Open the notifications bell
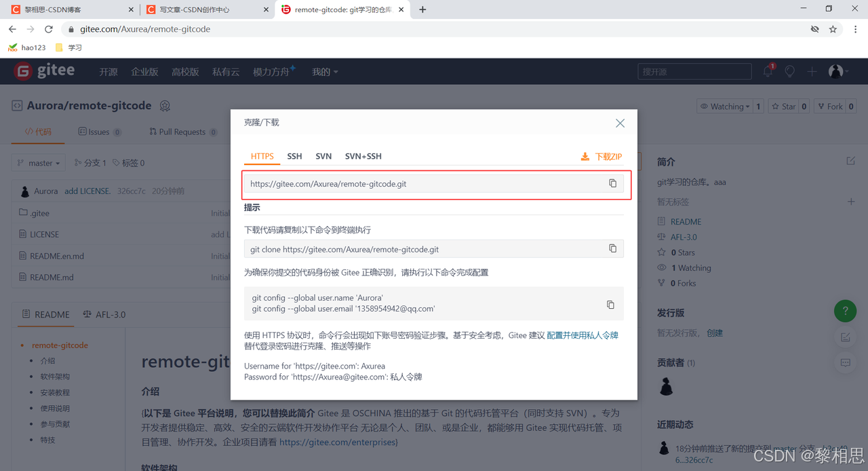Viewport: 868px width, 471px height. (768, 71)
